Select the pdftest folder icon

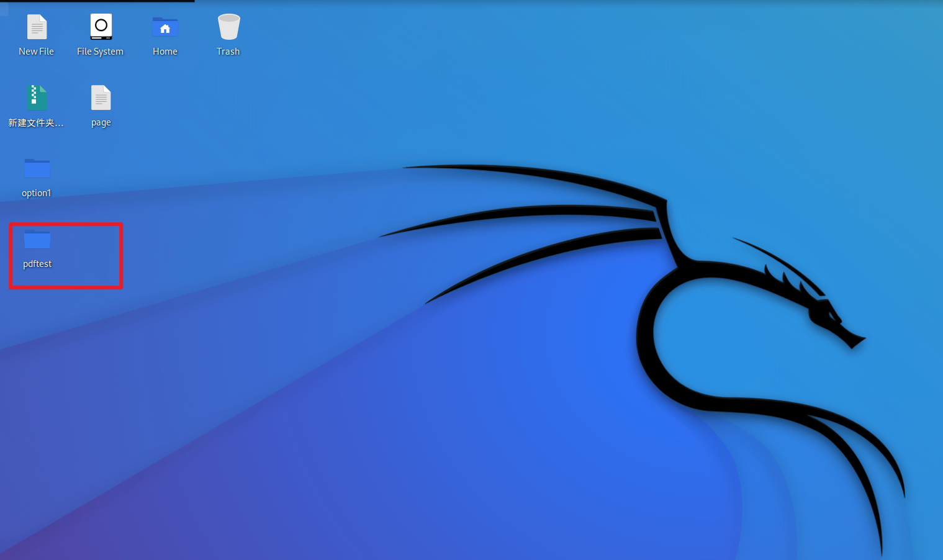pos(37,239)
